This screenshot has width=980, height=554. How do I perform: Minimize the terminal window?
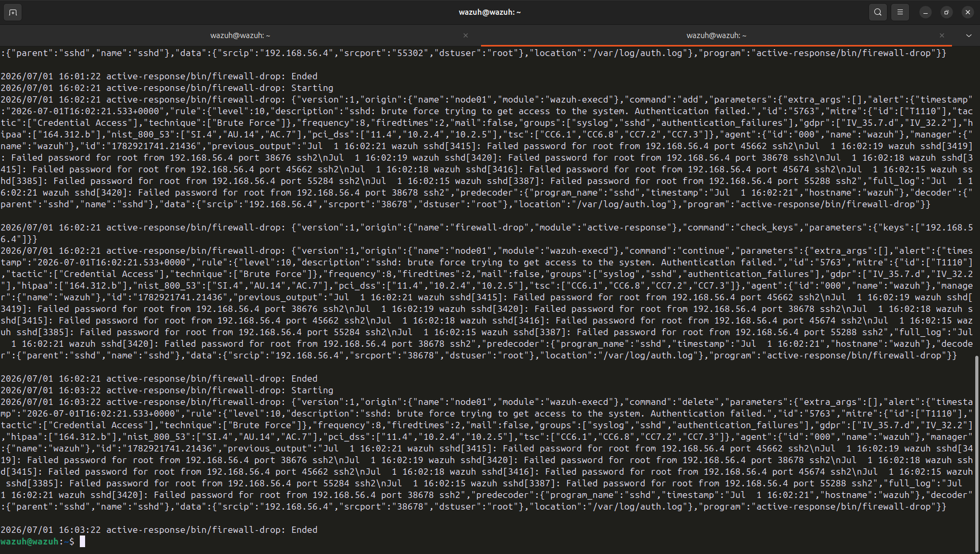click(x=926, y=12)
